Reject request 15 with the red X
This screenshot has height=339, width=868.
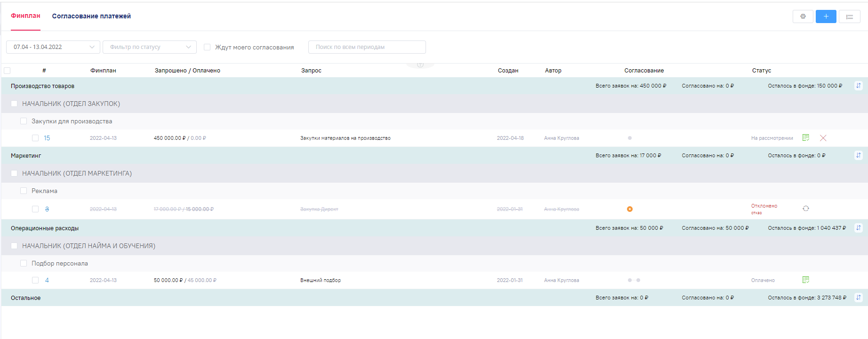823,138
